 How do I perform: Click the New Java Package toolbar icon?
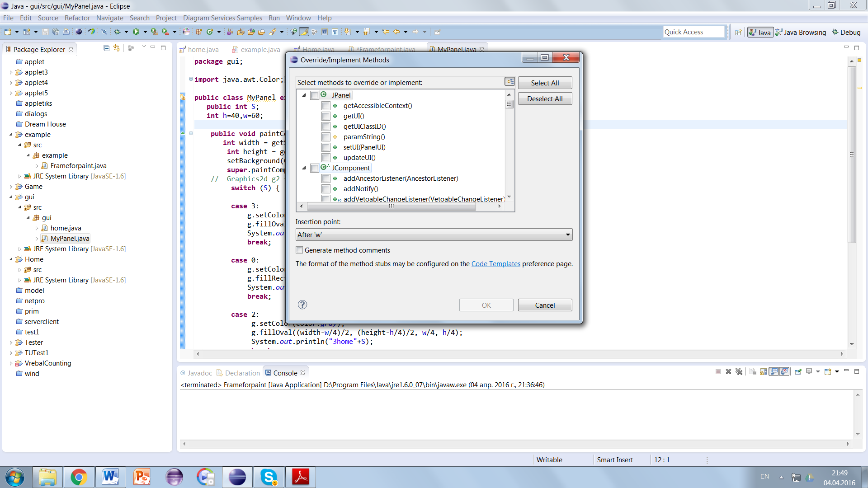(x=199, y=32)
